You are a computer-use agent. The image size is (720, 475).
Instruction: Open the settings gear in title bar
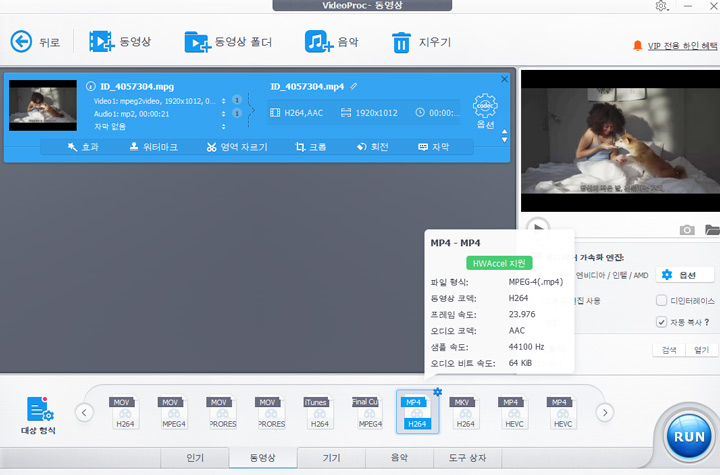coord(661,6)
